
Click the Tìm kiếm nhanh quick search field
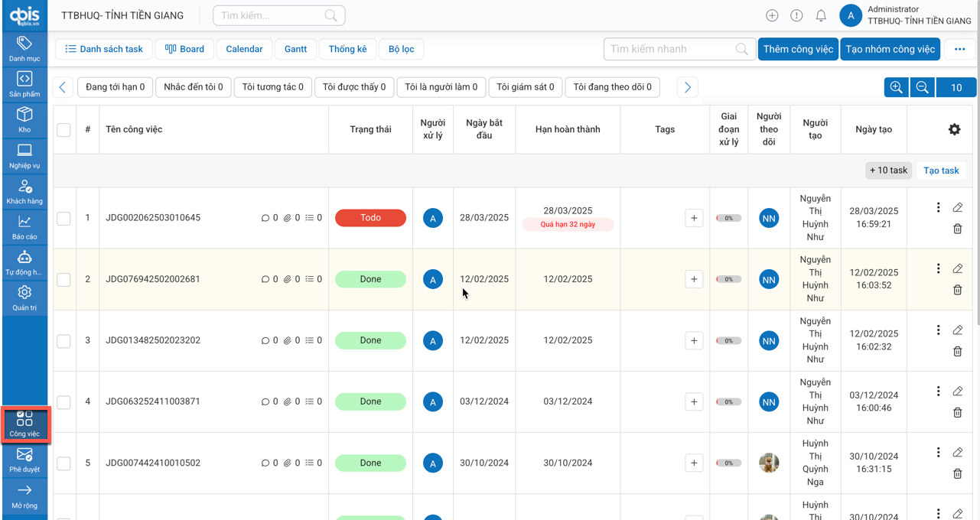(x=679, y=49)
